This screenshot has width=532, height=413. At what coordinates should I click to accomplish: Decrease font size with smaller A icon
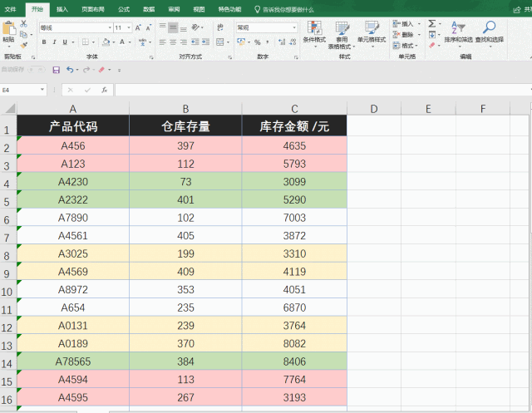tap(148, 27)
